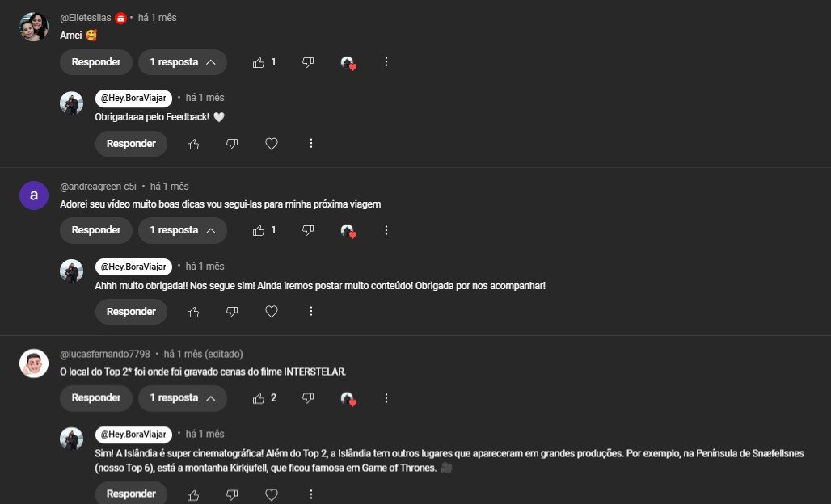Toggle the heart on the Kirkjufell reply
This screenshot has width=831, height=504.
coord(272,494)
